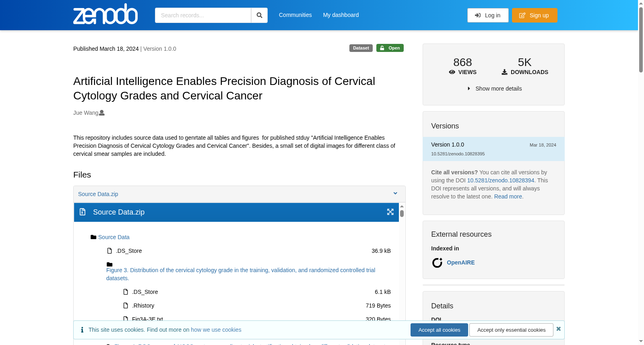This screenshot has width=644, height=345.
Task: Click the Figure 3 folder icon
Action: 109,264
